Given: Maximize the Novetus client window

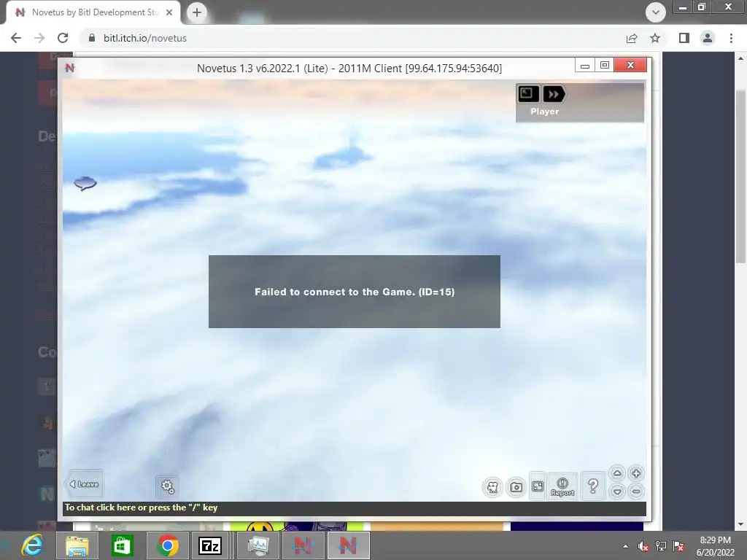Looking at the screenshot, I should click(605, 65).
